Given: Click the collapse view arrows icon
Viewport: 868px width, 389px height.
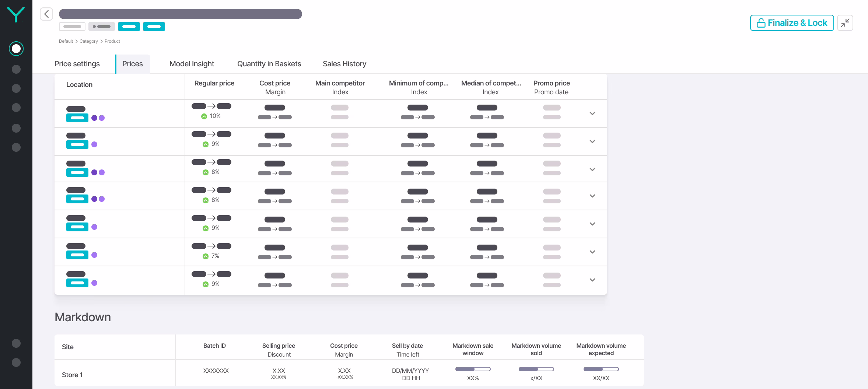Looking at the screenshot, I should (845, 23).
